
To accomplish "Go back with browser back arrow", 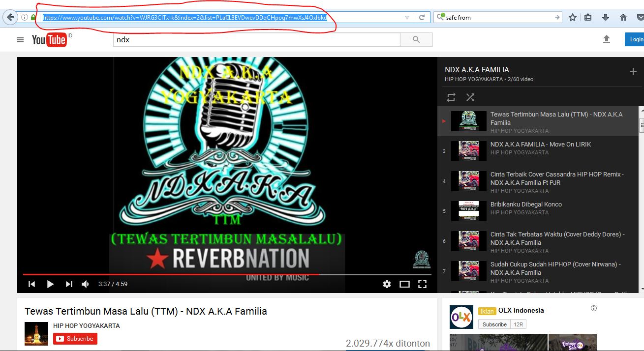I will [x=10, y=17].
